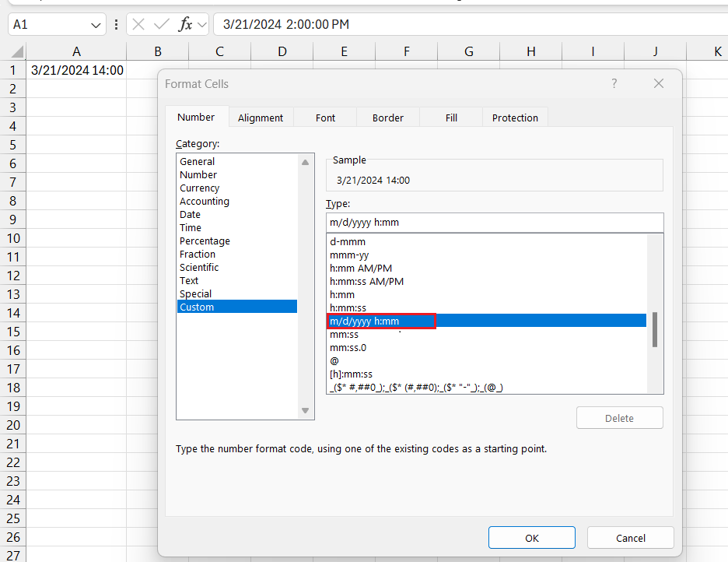Select column K header
This screenshot has height=562, width=728.
[708, 51]
